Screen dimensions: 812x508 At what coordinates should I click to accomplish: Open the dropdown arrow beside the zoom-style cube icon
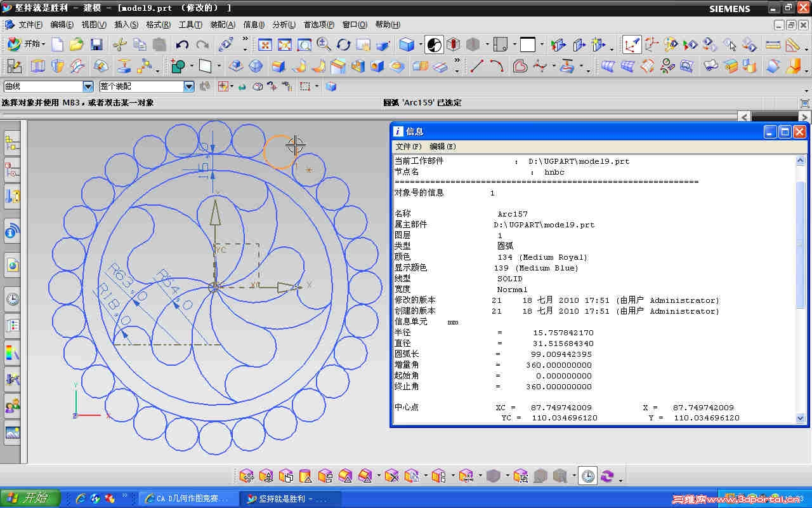(x=419, y=44)
